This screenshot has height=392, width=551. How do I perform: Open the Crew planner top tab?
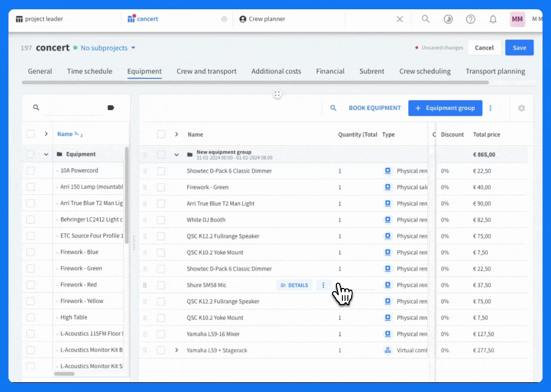click(x=262, y=19)
